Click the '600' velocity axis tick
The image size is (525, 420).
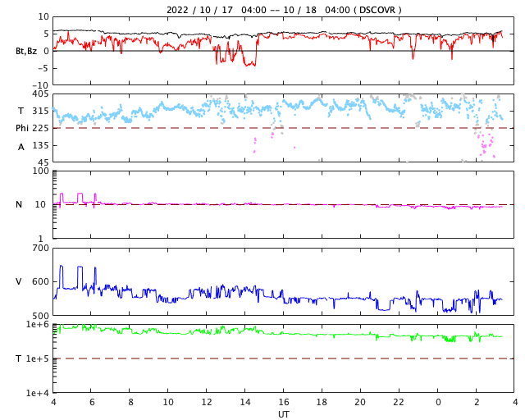(x=40, y=281)
